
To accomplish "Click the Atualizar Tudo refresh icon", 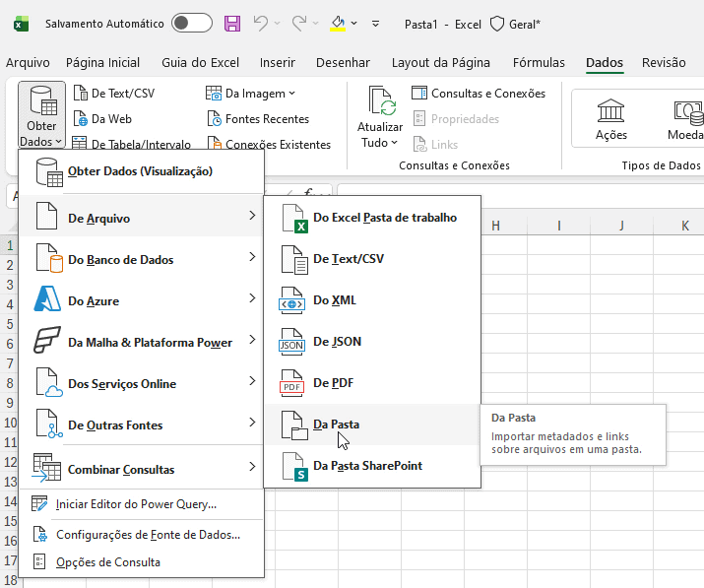I will pos(380,102).
